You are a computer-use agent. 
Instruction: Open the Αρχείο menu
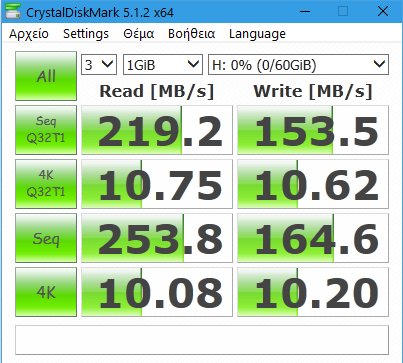(x=29, y=34)
